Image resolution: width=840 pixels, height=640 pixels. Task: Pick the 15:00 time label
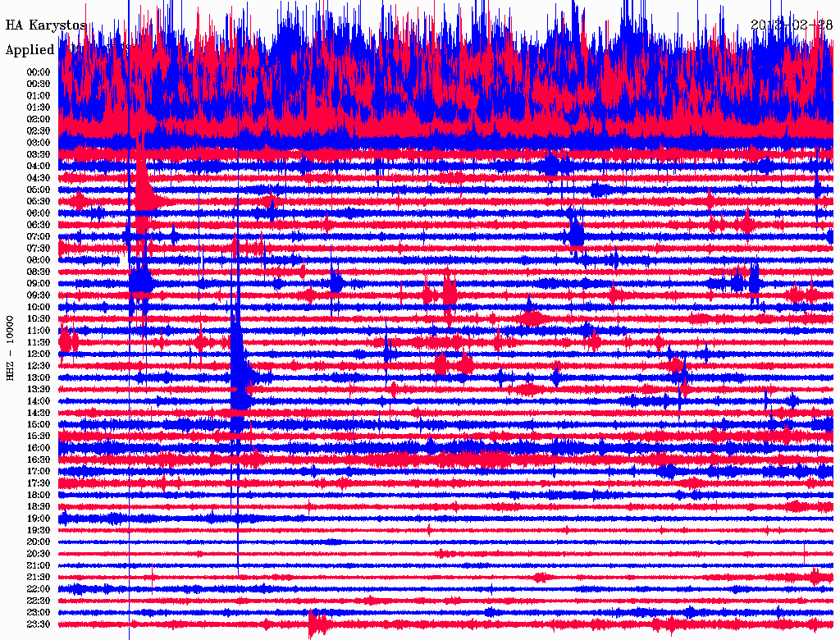pyautogui.click(x=39, y=424)
